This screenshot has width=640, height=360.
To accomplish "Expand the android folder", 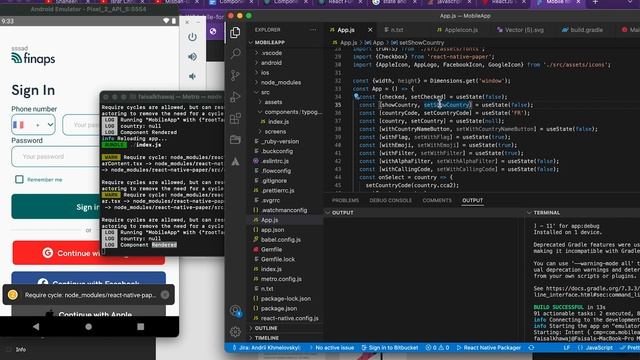I will point(271,63).
